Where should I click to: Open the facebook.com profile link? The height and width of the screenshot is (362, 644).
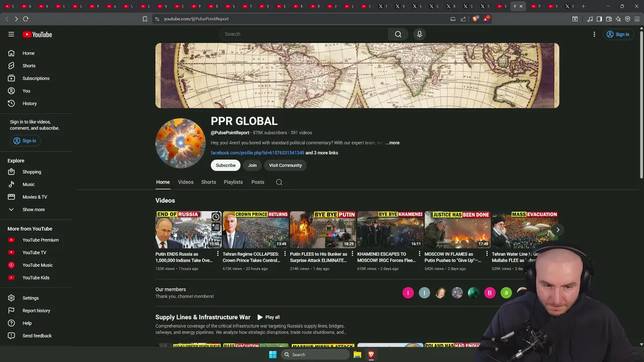pos(257,153)
